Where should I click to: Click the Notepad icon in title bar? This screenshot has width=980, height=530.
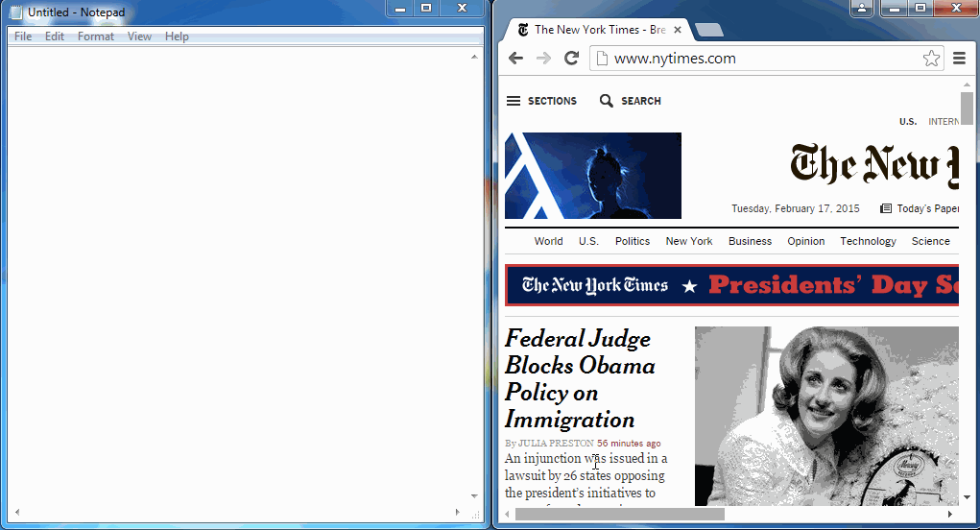click(16, 12)
